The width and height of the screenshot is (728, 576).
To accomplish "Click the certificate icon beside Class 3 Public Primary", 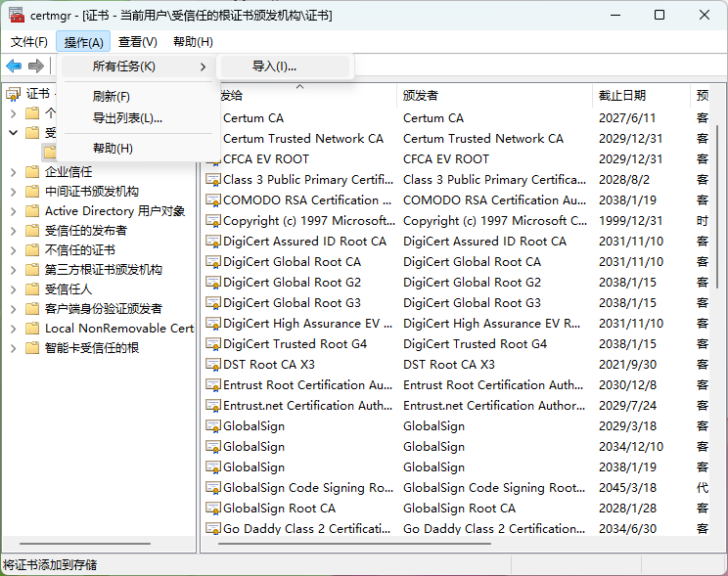I will [x=213, y=180].
